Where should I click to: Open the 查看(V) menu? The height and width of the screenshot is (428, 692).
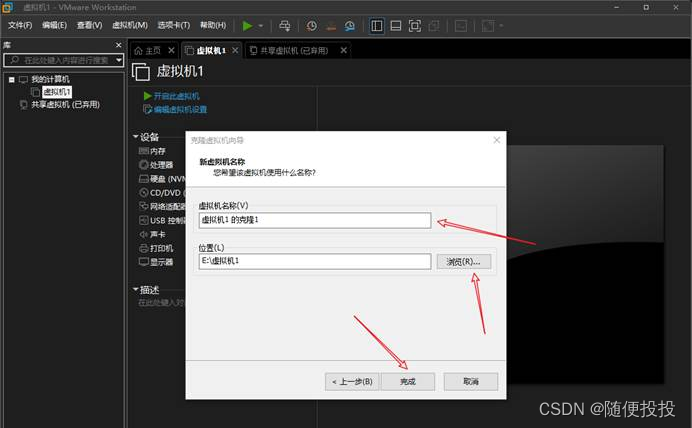[x=89, y=25]
